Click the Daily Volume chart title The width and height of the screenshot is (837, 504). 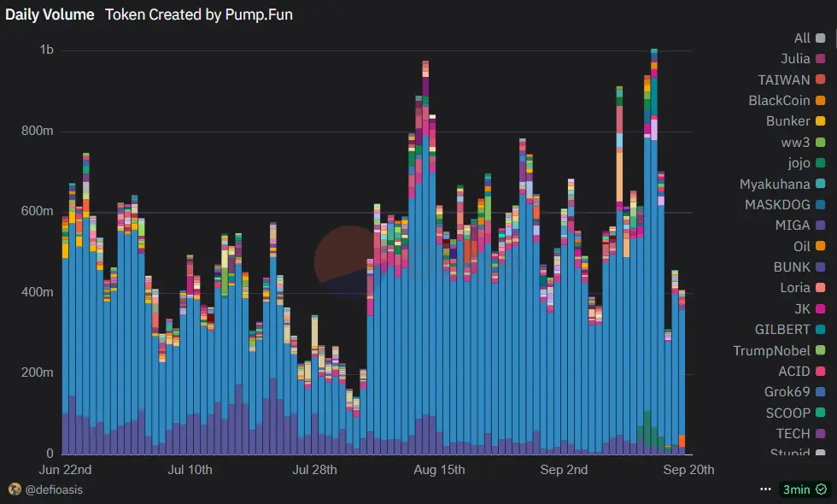(x=50, y=15)
